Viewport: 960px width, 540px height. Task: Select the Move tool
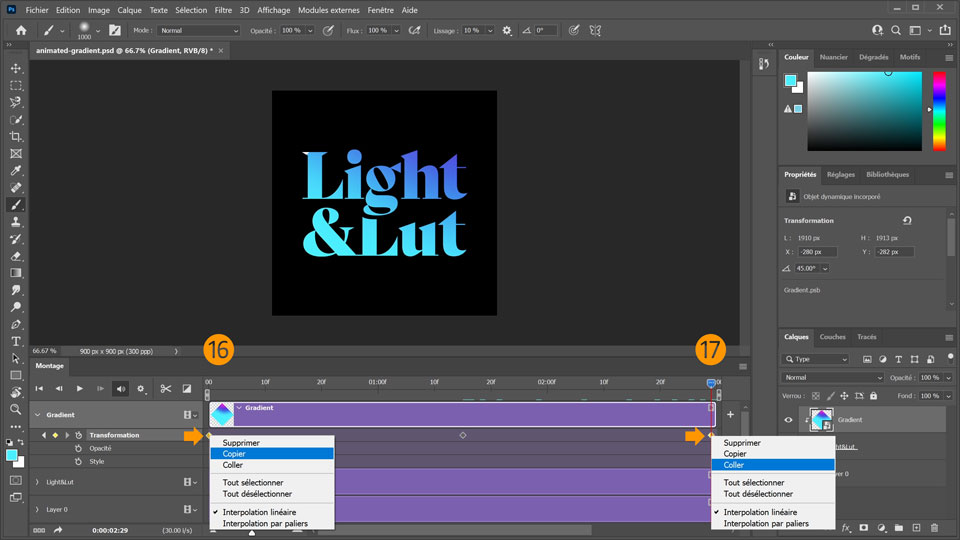(16, 68)
